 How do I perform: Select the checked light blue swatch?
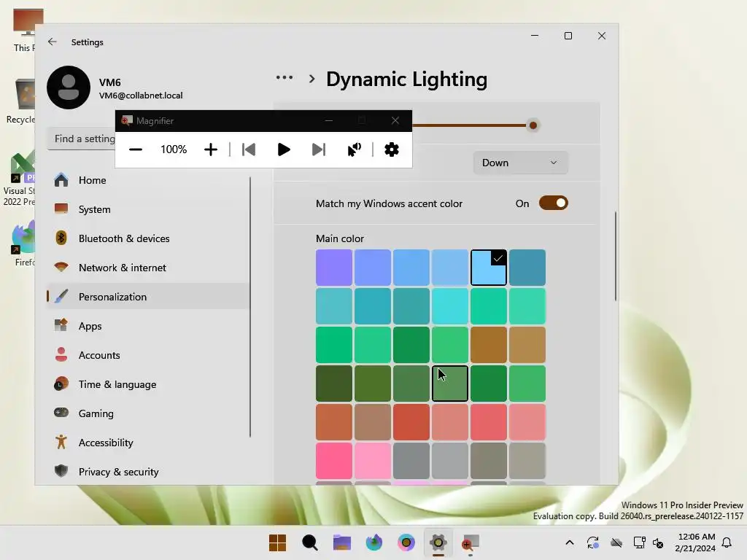[x=488, y=268]
